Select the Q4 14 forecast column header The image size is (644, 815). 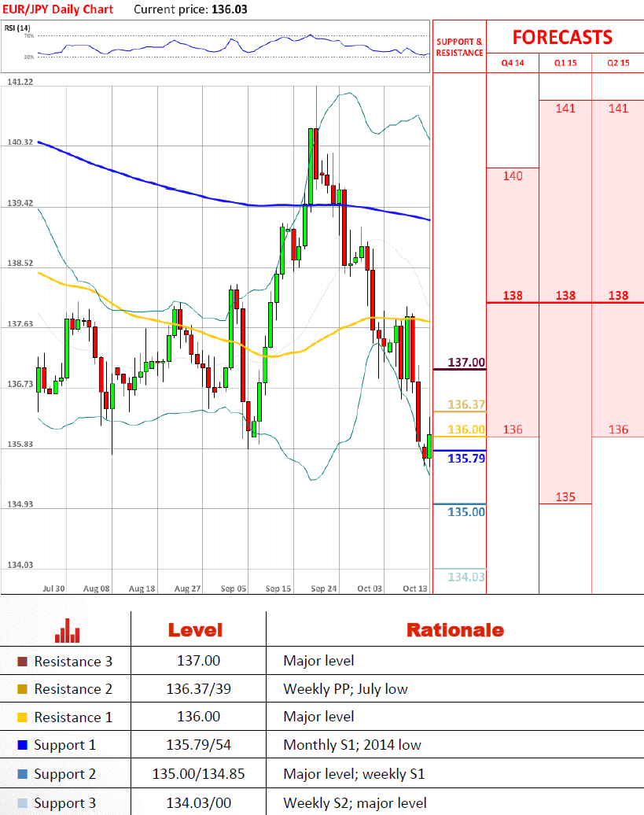tap(513, 63)
